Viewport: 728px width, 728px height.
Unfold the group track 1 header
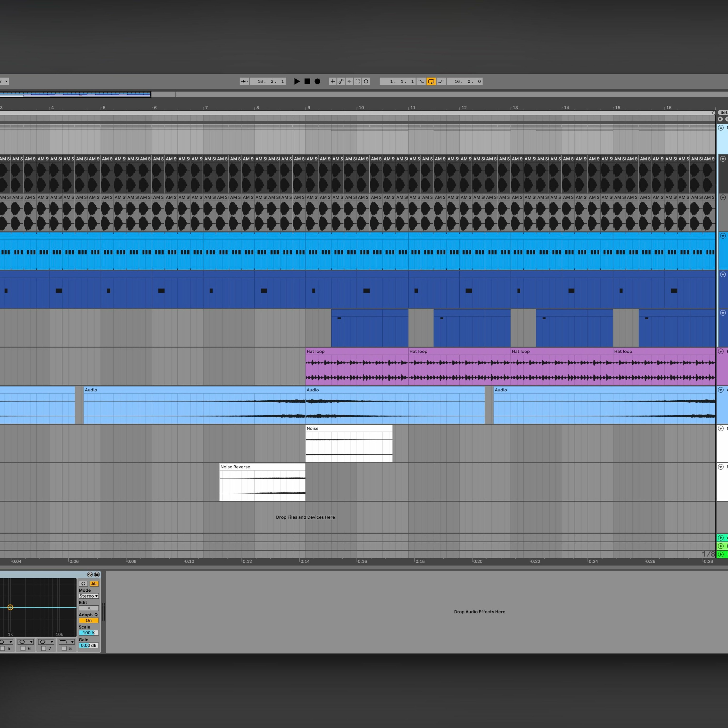click(x=721, y=128)
